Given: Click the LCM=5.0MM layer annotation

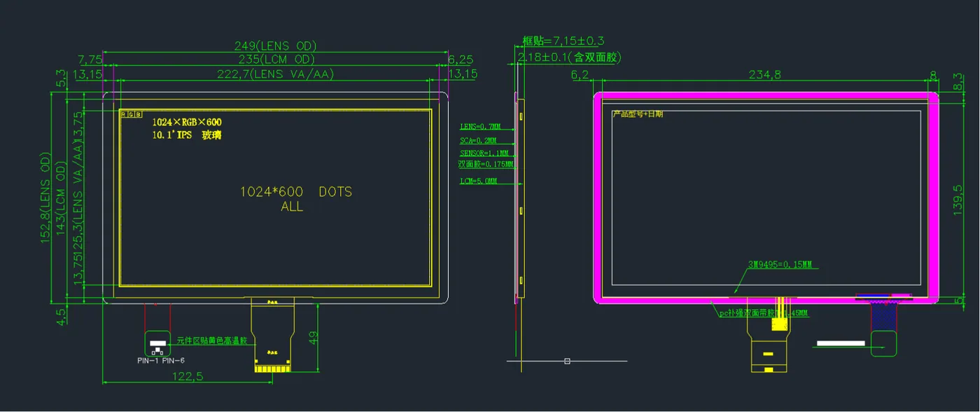Looking at the screenshot, I should [477, 181].
